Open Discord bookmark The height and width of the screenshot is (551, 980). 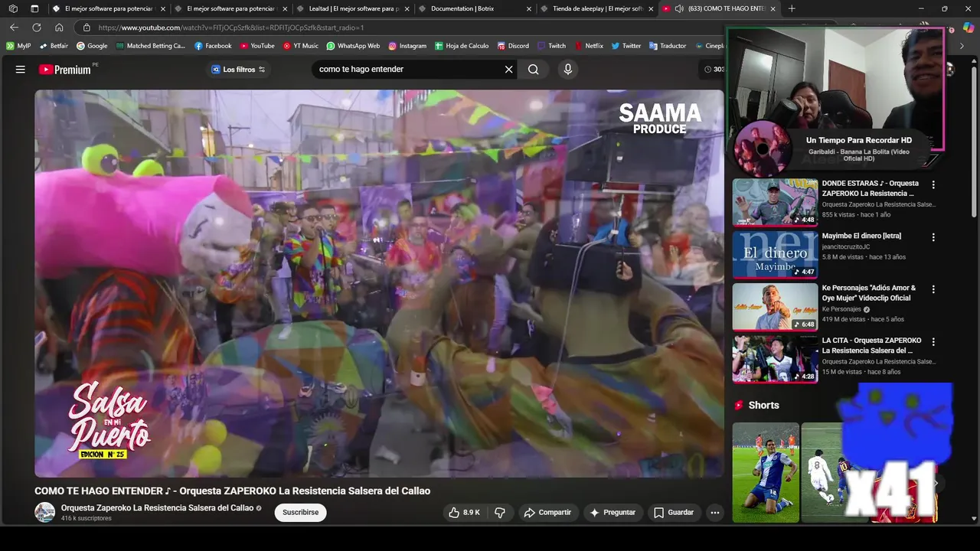tap(513, 46)
